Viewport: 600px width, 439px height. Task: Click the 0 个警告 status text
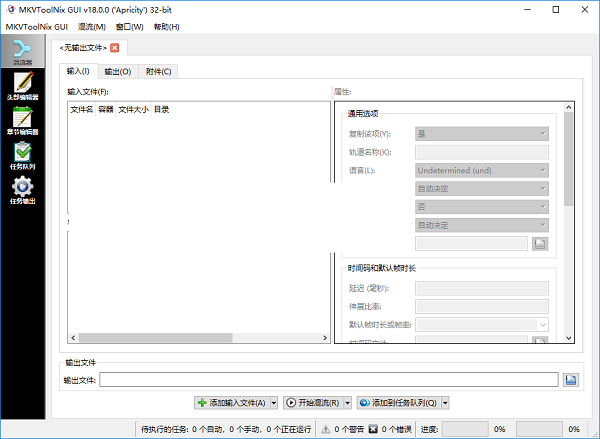tap(349, 429)
